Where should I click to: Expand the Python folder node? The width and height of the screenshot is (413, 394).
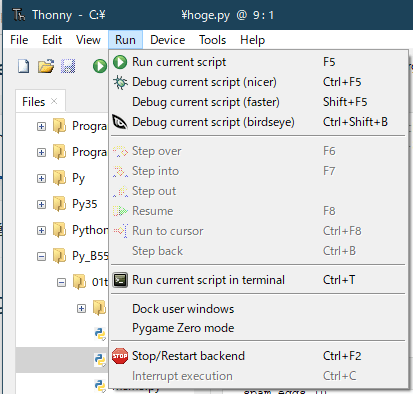(x=41, y=230)
